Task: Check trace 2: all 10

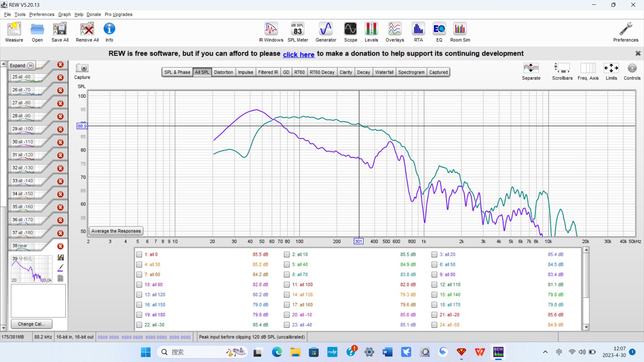Action: tap(287, 254)
